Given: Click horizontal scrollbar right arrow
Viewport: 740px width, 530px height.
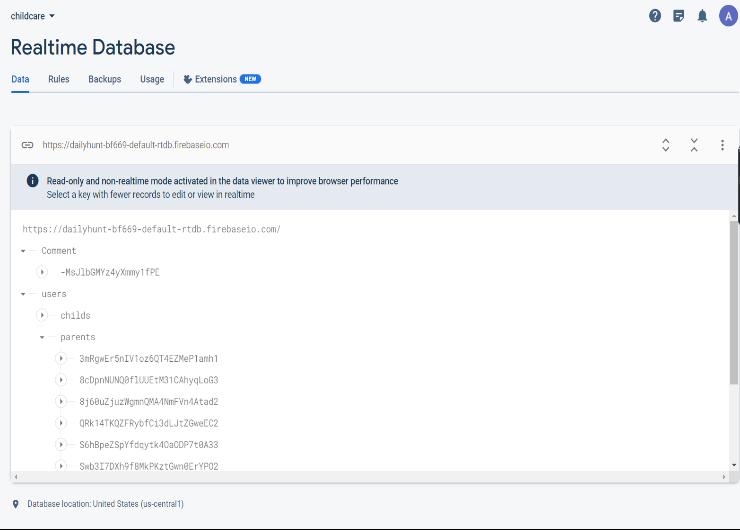Looking at the screenshot, I should point(724,477).
